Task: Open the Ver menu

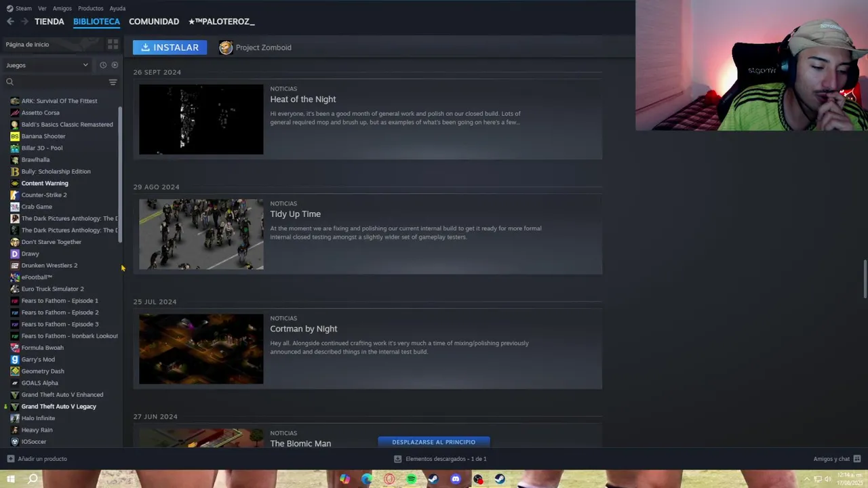Action: point(42,8)
